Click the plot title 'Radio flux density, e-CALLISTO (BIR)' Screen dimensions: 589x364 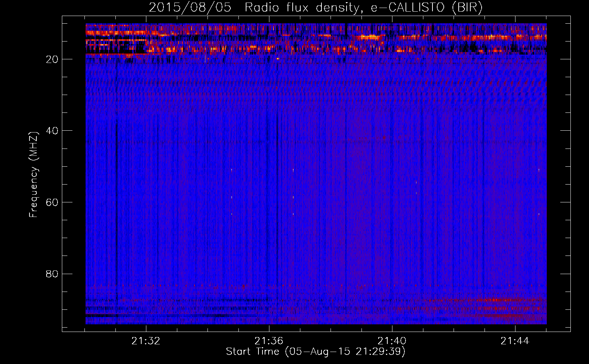364,8
